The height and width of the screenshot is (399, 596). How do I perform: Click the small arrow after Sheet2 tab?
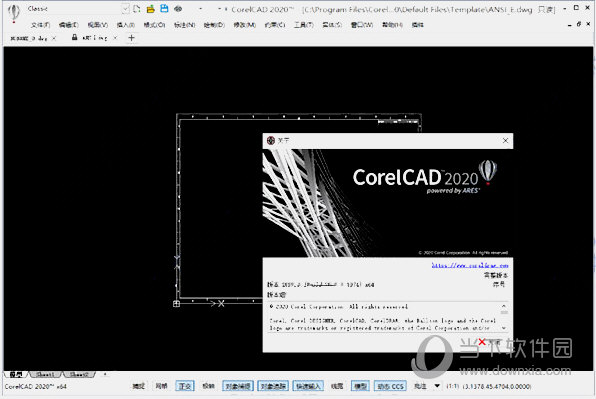[105, 374]
